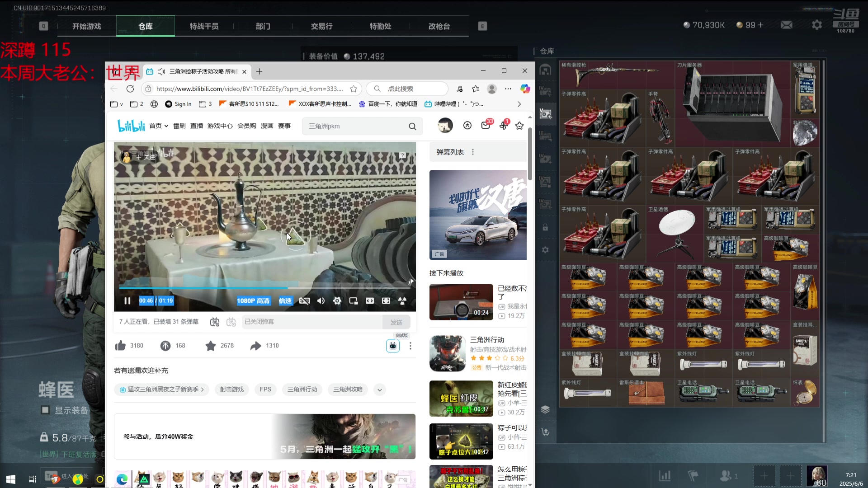The image size is (868, 488).
Task: Enable picture-in-picture mode in player
Action: 354,301
